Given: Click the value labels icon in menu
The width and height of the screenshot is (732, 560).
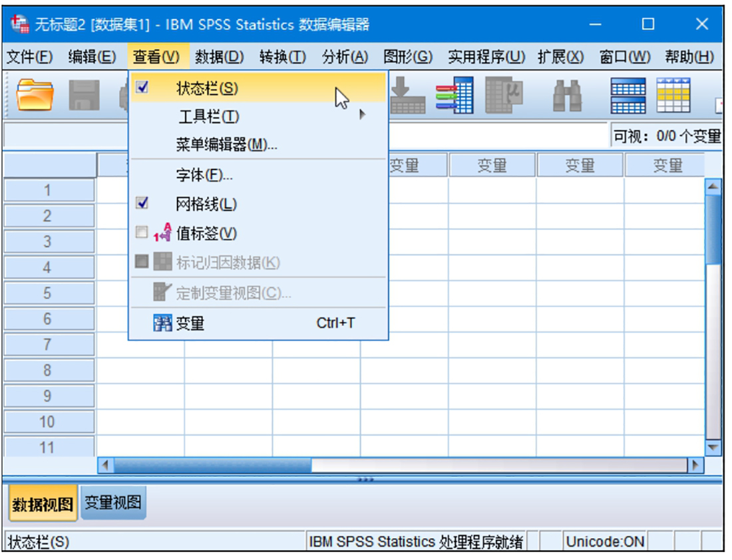Looking at the screenshot, I should coord(162,232).
